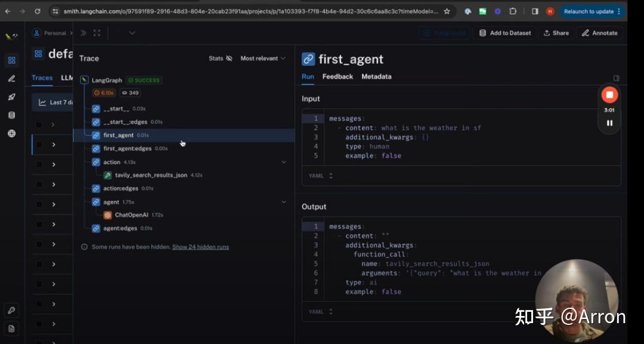Viewport: 644px width, 344px height.
Task: Open the Most relevant sort dropdown
Action: [x=261, y=58]
